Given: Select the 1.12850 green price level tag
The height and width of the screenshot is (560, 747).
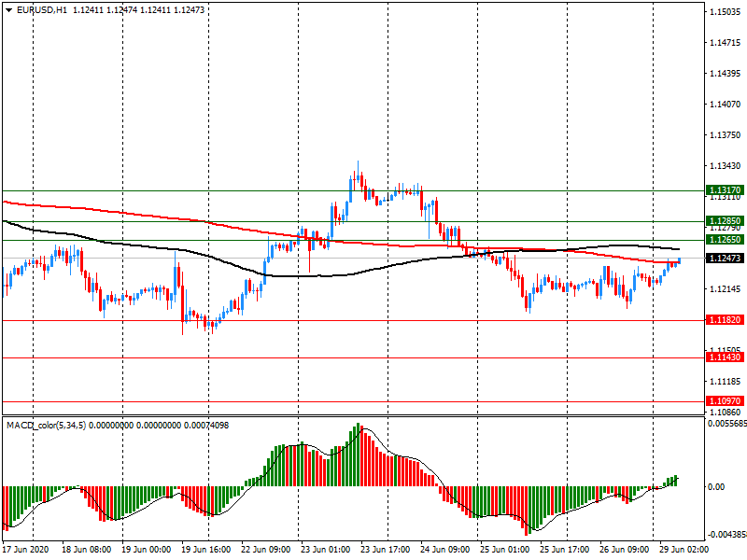Looking at the screenshot, I should click(725, 222).
